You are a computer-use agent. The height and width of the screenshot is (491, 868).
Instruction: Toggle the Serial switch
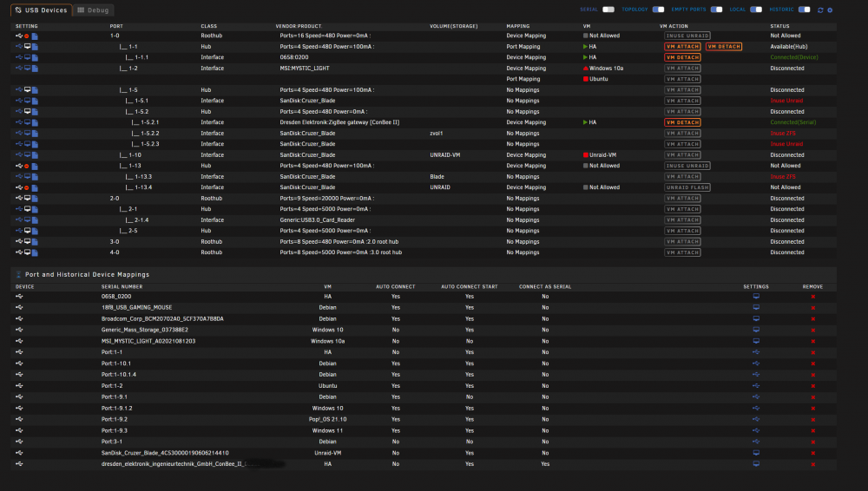click(608, 10)
